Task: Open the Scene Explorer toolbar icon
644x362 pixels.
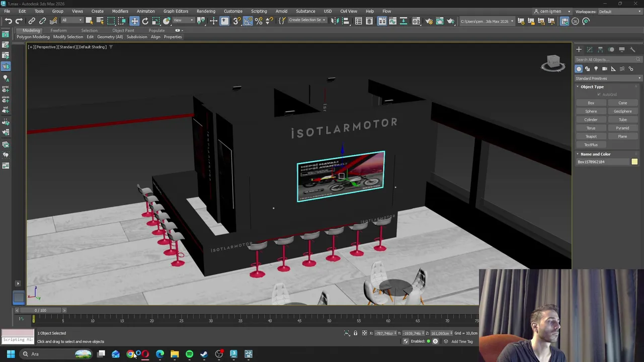Action: point(358,21)
